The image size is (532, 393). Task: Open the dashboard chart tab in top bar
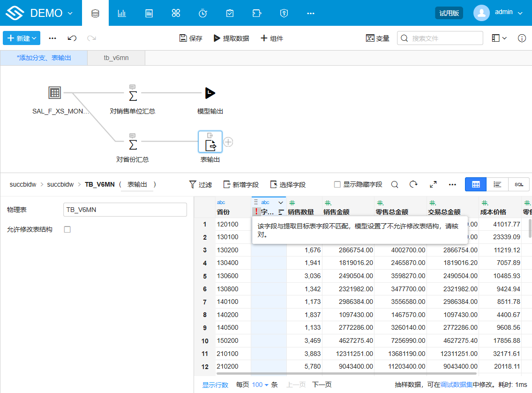(x=122, y=13)
